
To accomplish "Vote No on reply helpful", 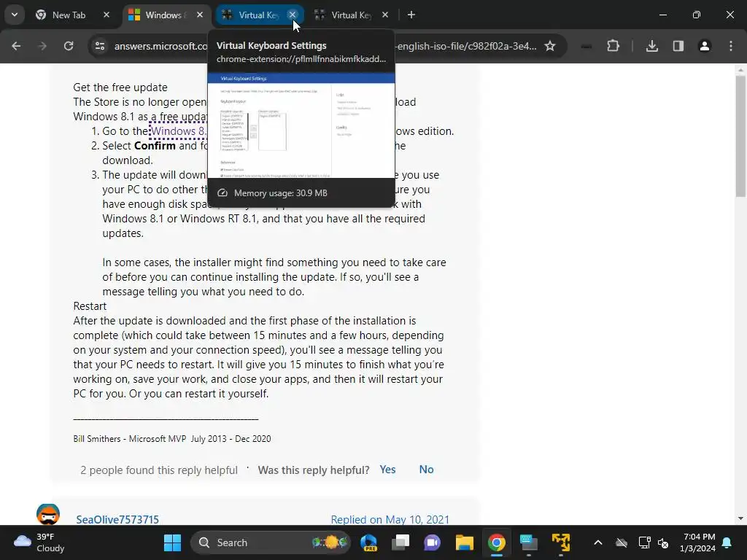I will coord(426,470).
